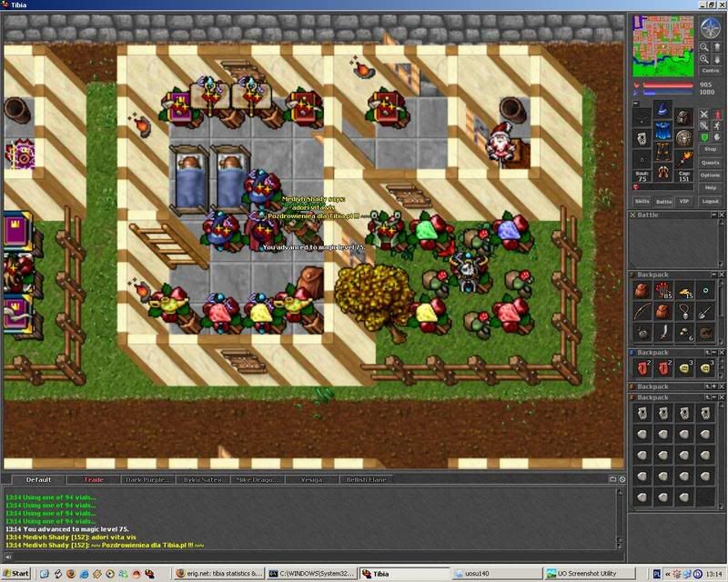Click the flaming wand ammo slot
Viewport: 728px width, 582px height.
tap(684, 159)
